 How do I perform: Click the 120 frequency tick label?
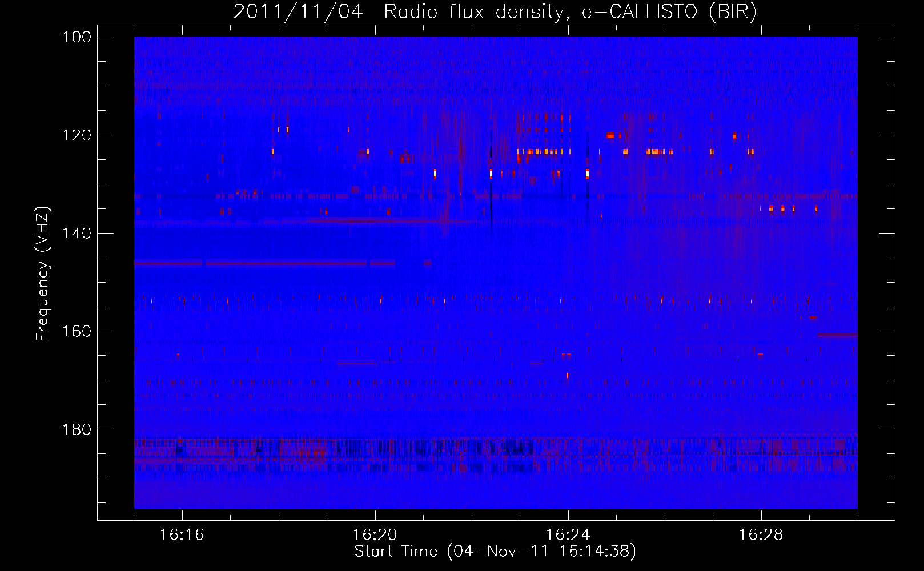pos(76,135)
